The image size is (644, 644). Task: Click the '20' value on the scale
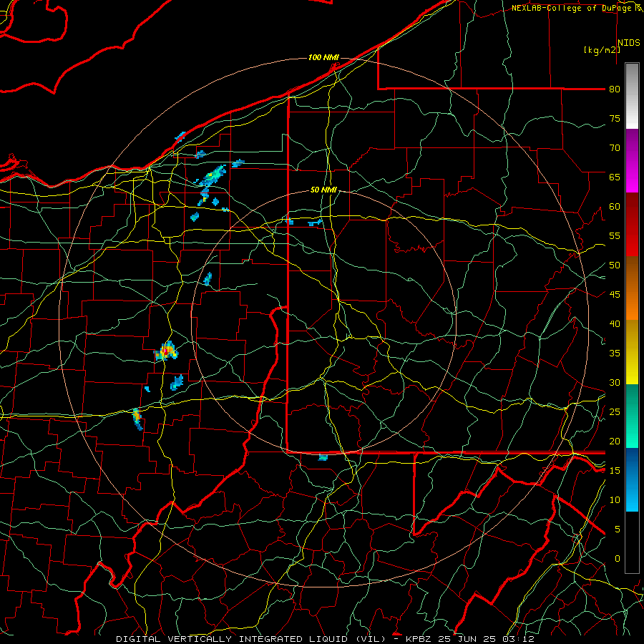615,441
